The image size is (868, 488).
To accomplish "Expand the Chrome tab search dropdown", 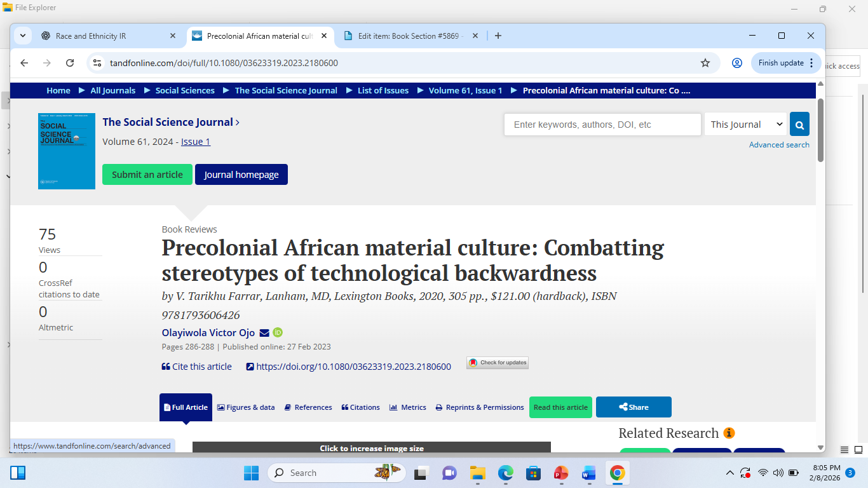I will (23, 36).
